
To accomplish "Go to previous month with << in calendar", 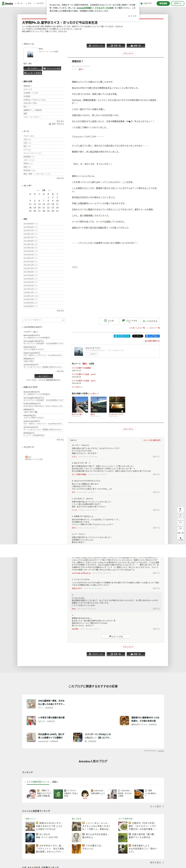I will 38,190.
